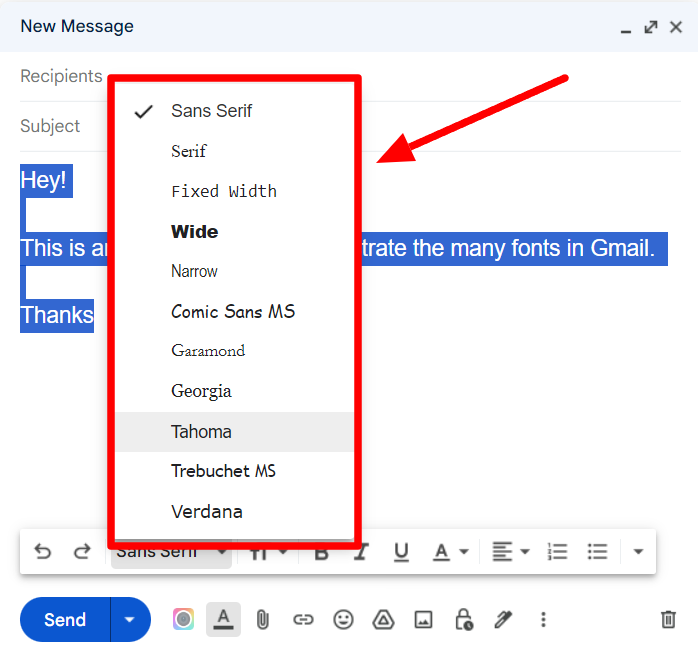Screen dimensions: 698x654
Task: Open the text alignment dropdown
Action: point(511,552)
